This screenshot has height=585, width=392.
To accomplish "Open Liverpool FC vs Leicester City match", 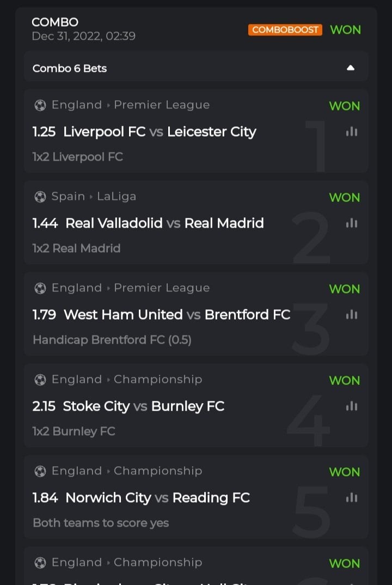I will click(160, 132).
